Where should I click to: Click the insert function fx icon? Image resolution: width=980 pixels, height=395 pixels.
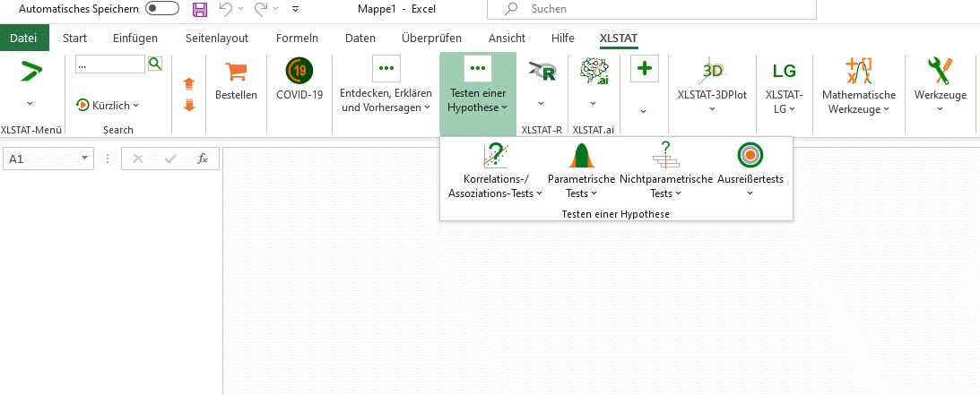click(x=203, y=159)
